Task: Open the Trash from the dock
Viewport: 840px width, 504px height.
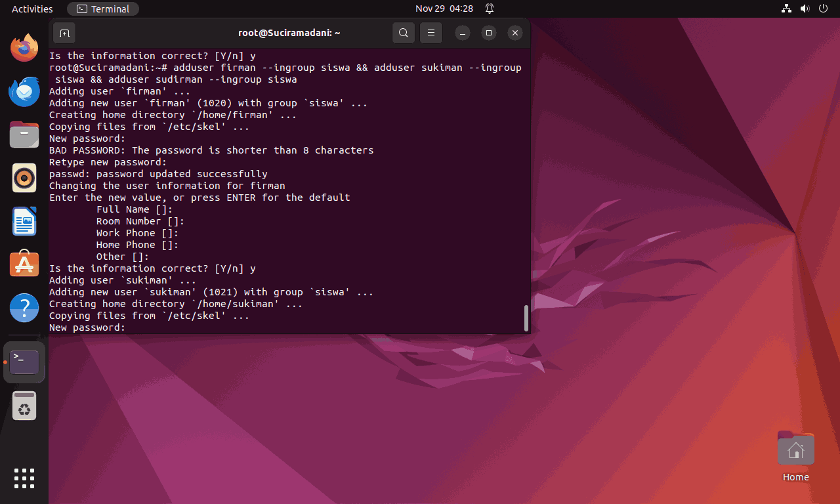Action: pyautogui.click(x=24, y=406)
